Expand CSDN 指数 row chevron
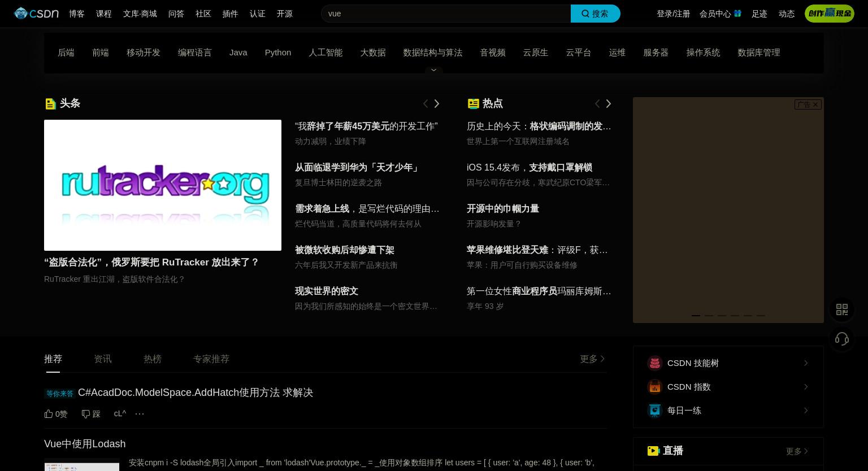This screenshot has height=471, width=868. click(x=806, y=387)
